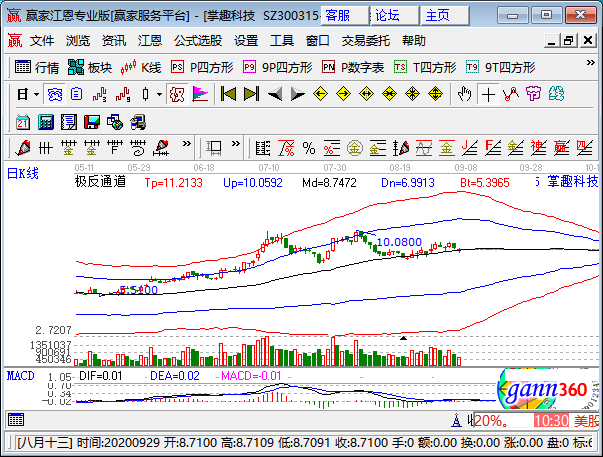
Task: Open the 行情 quotes view
Action: tap(37, 67)
